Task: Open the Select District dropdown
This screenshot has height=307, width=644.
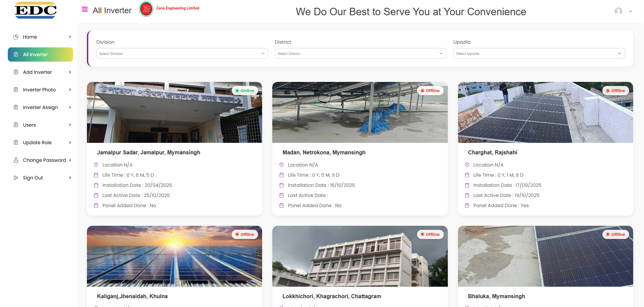Action: pos(360,53)
